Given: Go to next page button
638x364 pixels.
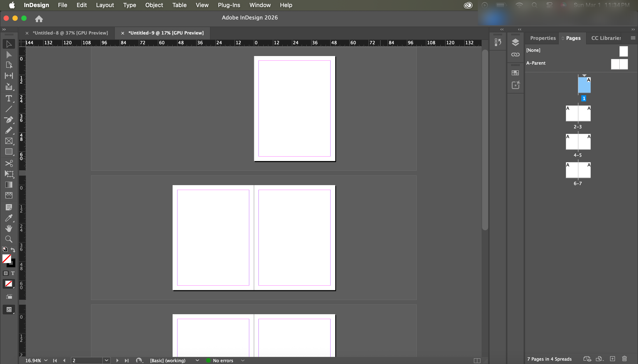Looking at the screenshot, I should click(x=117, y=360).
